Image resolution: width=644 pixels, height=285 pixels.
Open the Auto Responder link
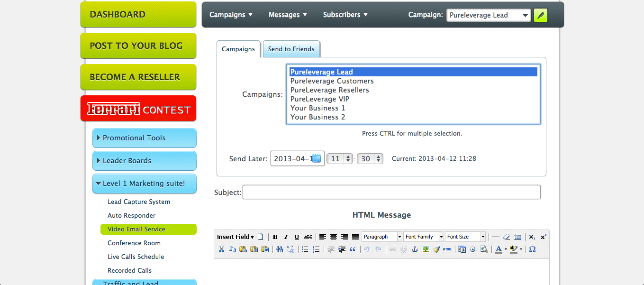132,215
